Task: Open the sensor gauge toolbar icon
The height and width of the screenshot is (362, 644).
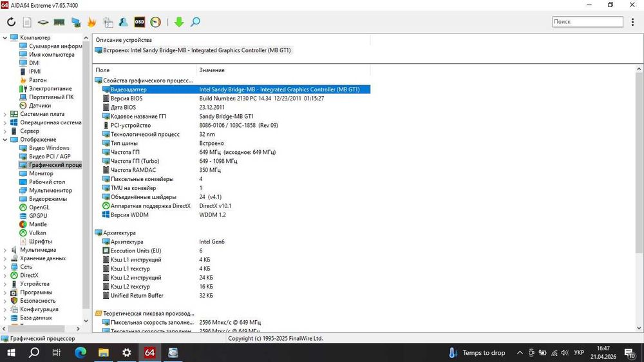Action: 156,22
